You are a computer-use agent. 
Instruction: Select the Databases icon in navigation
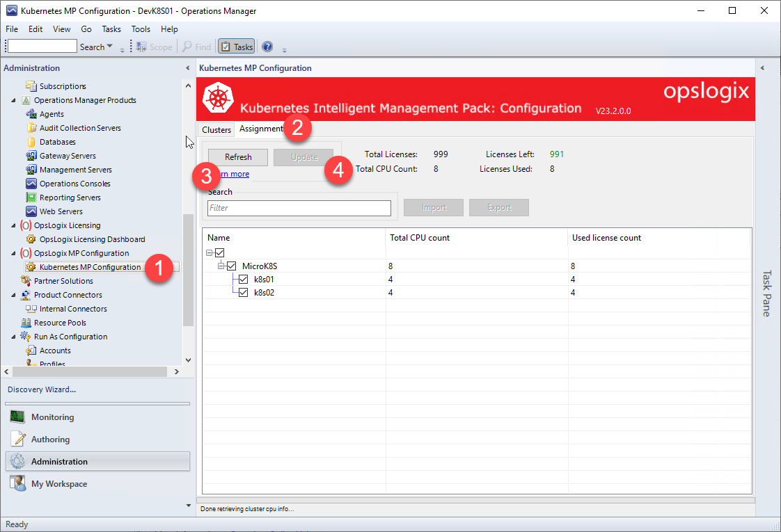click(31, 142)
